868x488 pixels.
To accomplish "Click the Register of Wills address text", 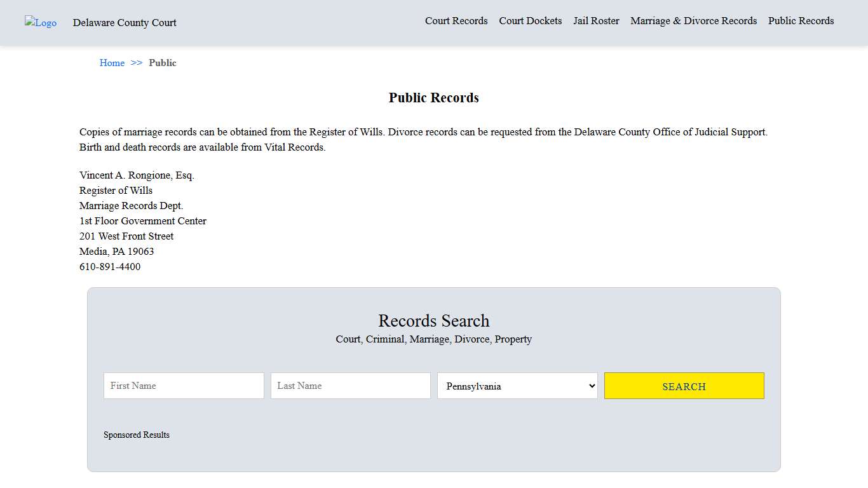I will coord(116,190).
